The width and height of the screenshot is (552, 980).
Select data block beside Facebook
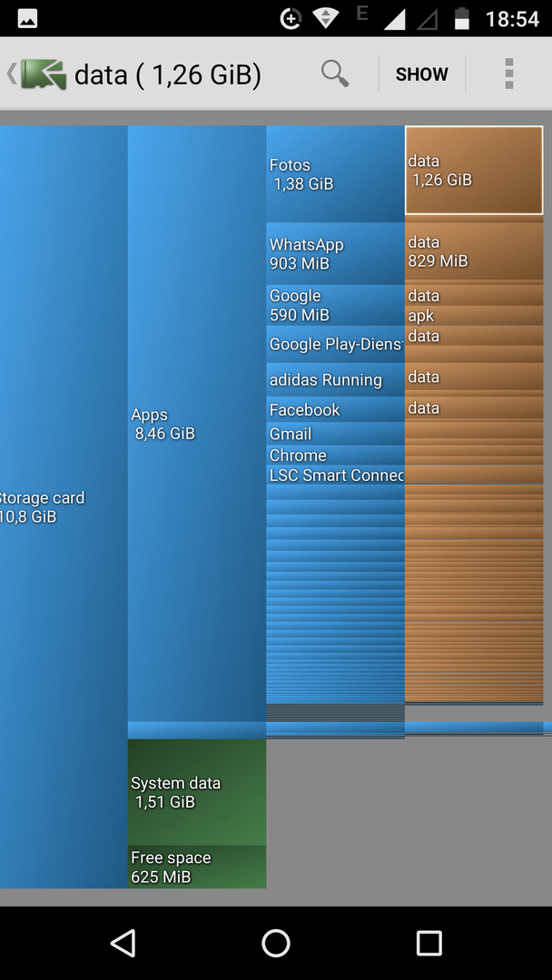pyautogui.click(x=474, y=407)
